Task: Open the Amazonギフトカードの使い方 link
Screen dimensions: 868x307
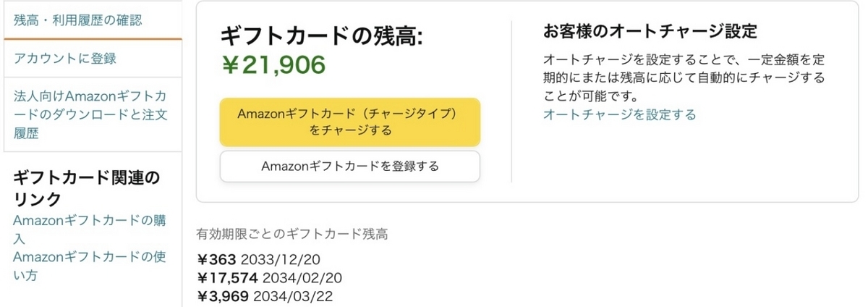Action: coord(90,266)
